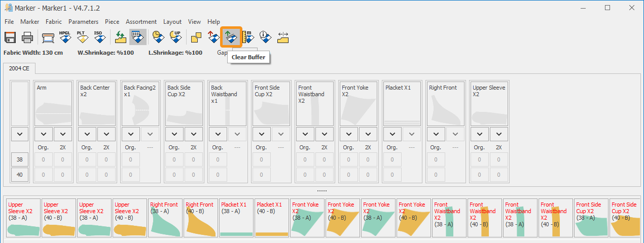Screen dimensions: 644x243
Task: Click the PLT export icon
Action: 82,37
